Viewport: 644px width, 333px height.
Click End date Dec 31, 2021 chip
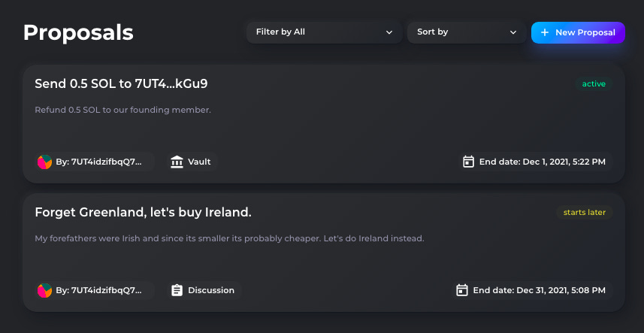click(532, 290)
